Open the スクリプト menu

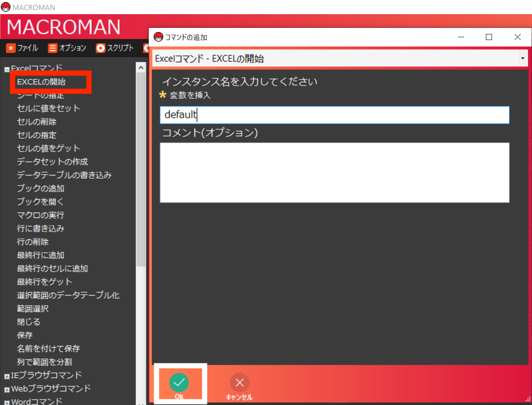(115, 48)
